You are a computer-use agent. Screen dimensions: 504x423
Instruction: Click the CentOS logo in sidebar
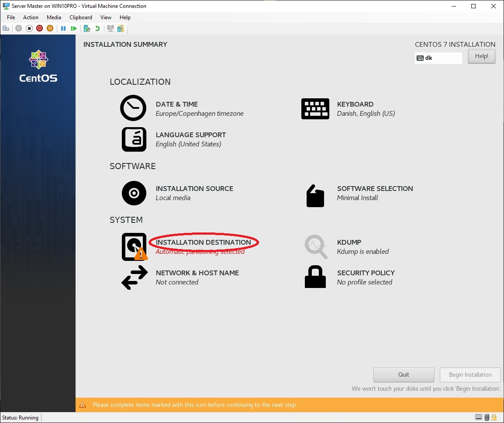click(x=38, y=66)
